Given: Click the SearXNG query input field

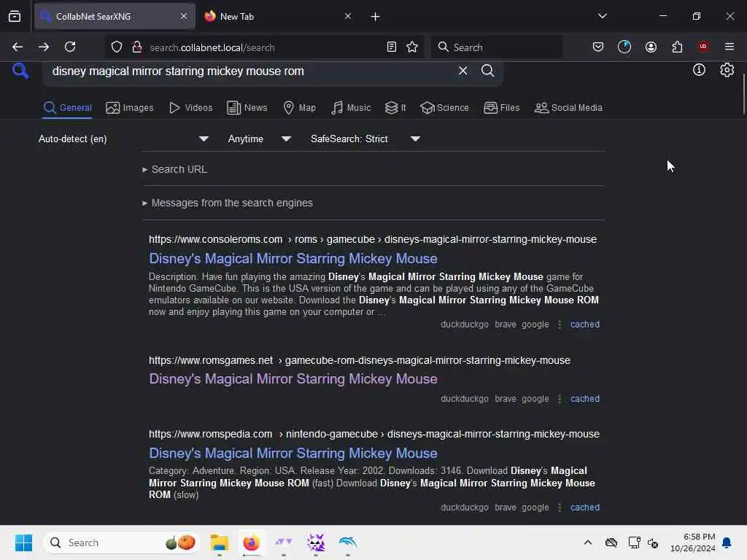Looking at the screenshot, I should (x=250, y=71).
